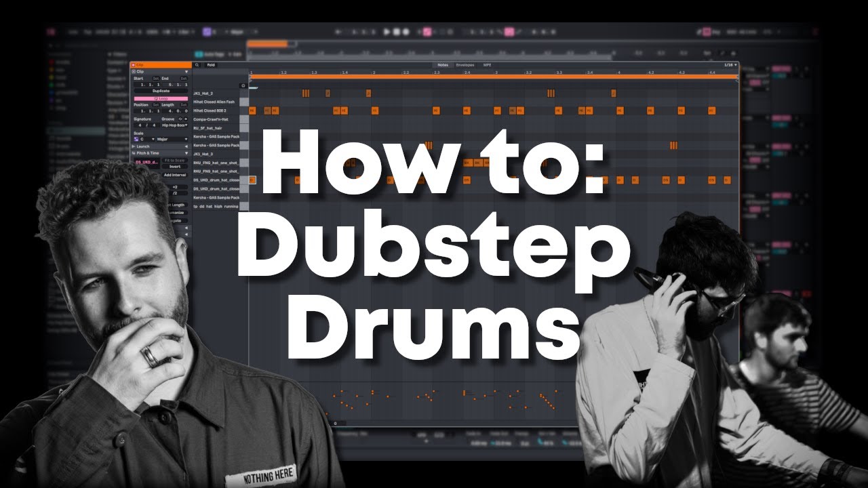The height and width of the screenshot is (488, 868).
Task: Select a note in the Hihat Closed 808 2 row
Action: coord(252,109)
